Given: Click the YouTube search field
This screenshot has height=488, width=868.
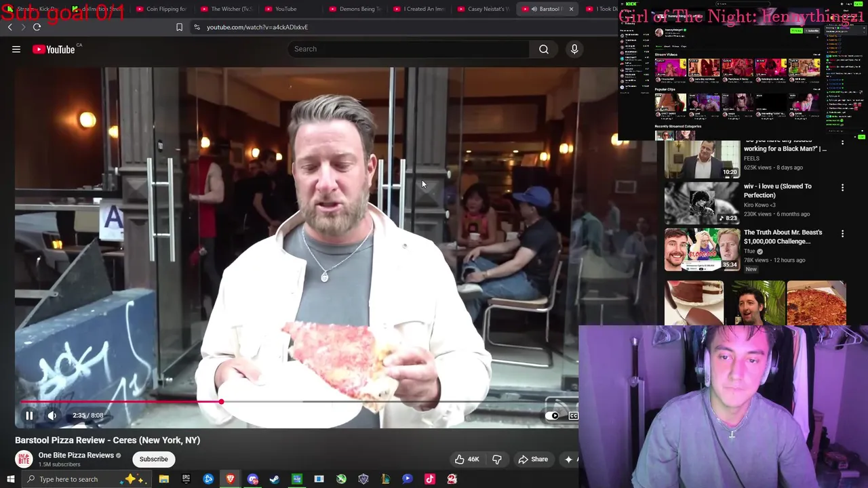Looking at the screenshot, I should pyautogui.click(x=407, y=49).
